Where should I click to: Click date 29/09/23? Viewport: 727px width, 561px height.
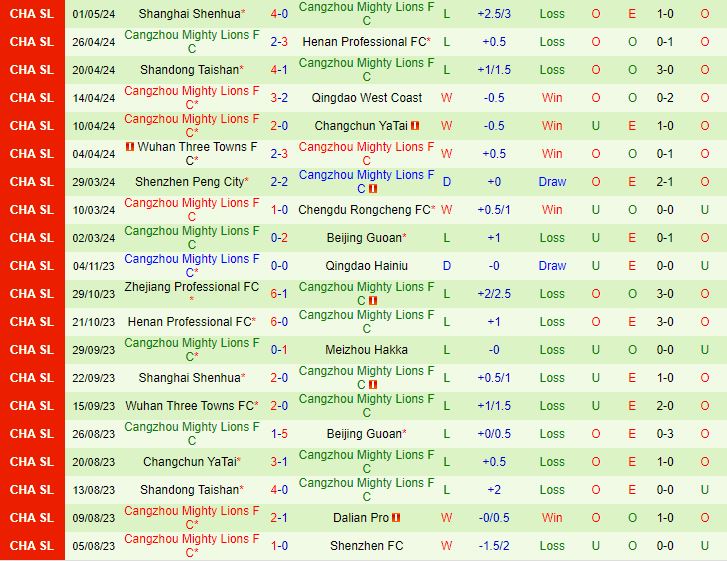click(x=94, y=350)
